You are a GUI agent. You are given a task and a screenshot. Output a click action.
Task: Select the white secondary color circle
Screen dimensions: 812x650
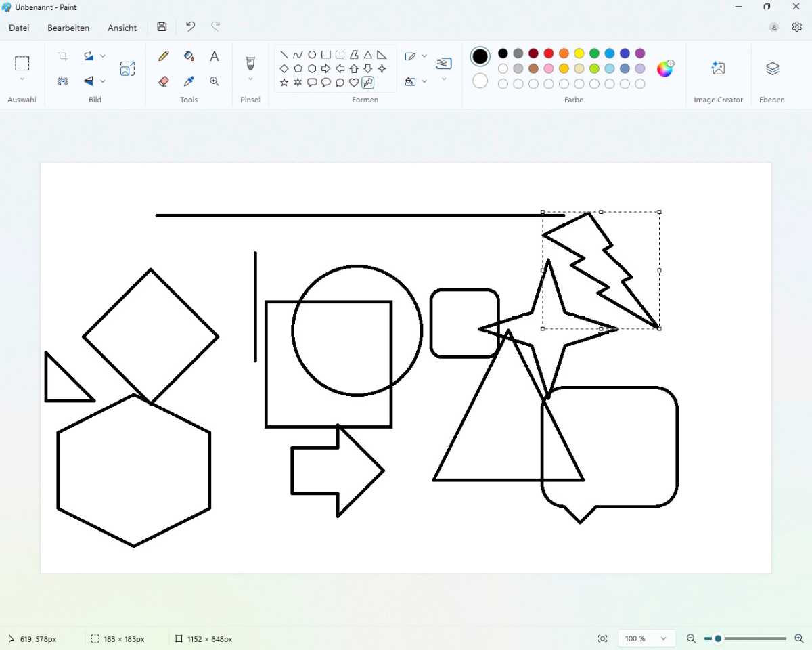point(480,81)
